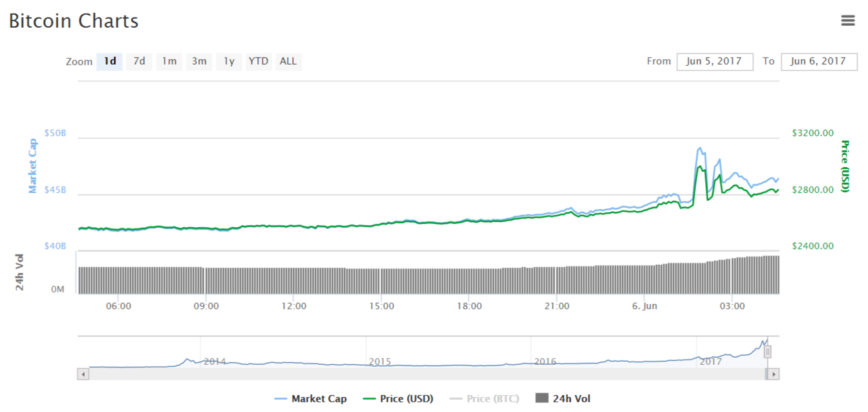Click the 2017 label in navigator
The height and width of the screenshot is (412, 868).
(x=711, y=362)
